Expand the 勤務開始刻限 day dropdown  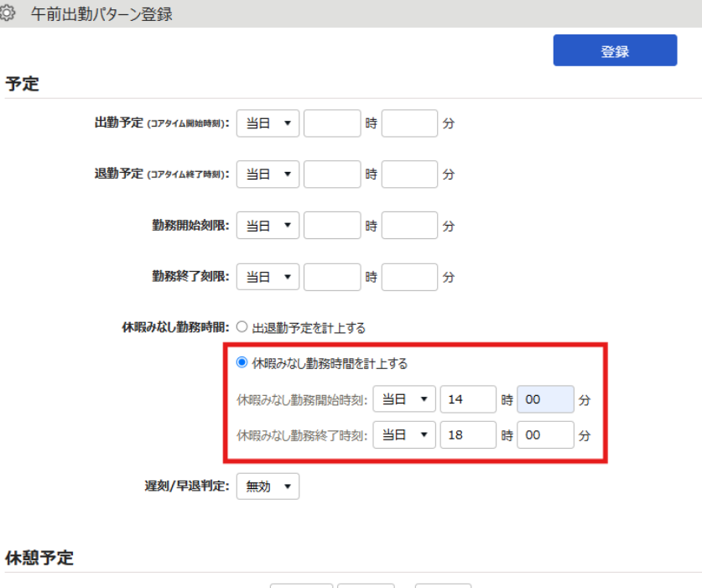[x=268, y=226]
